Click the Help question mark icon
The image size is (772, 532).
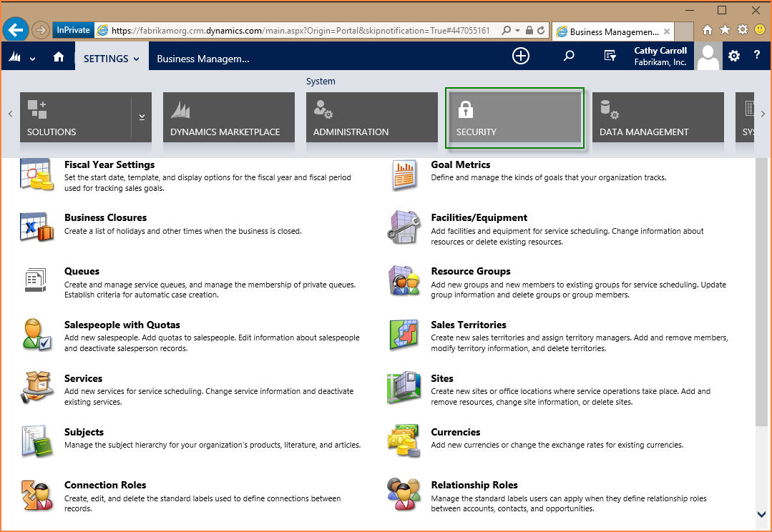pos(756,56)
